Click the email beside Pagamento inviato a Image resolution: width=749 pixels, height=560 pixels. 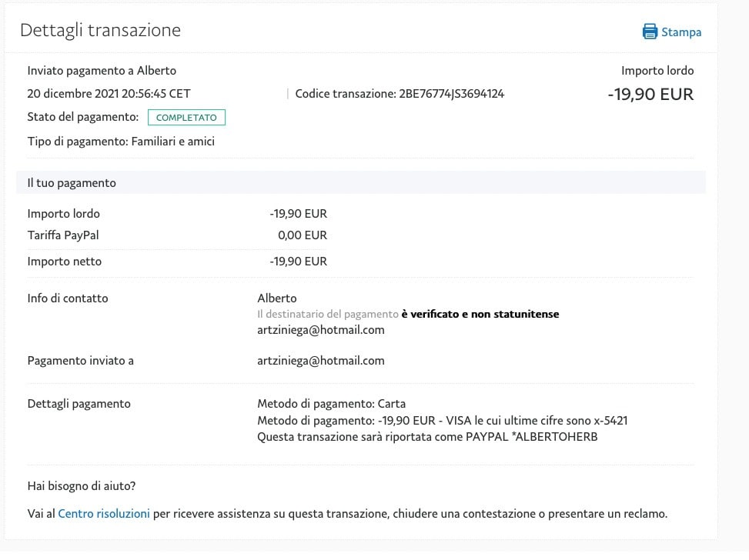coord(320,360)
